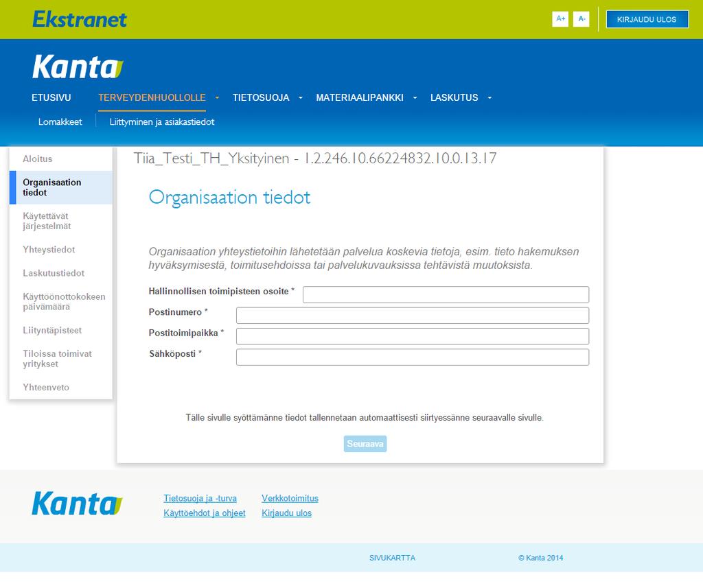Screen dimensions: 703x588
Task: Click the Tiia_Testi_TH_Yksityinen organisation title
Action: click(315, 158)
